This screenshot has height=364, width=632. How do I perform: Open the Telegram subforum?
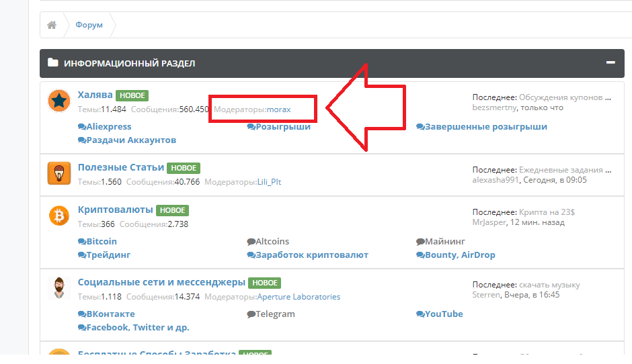click(x=275, y=314)
